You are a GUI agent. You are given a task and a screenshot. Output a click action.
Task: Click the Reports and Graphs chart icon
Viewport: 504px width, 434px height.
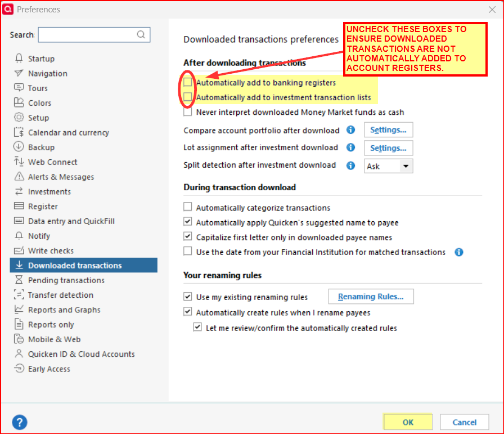19,309
